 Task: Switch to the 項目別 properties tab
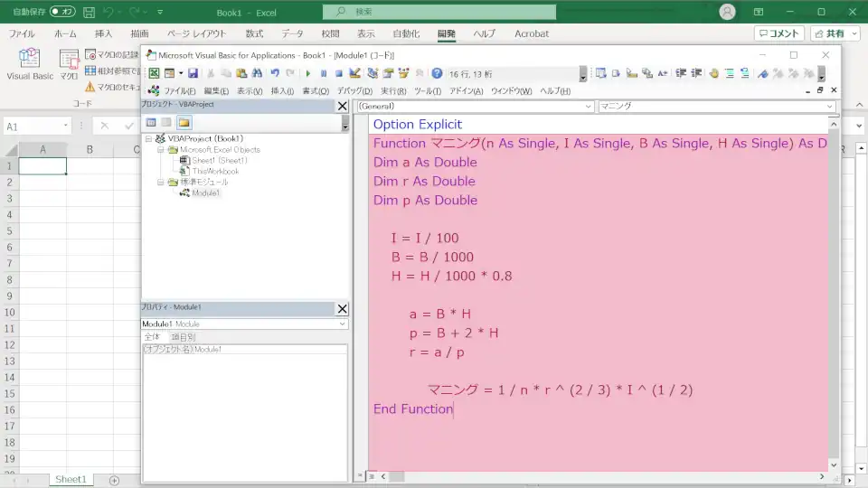[184, 337]
